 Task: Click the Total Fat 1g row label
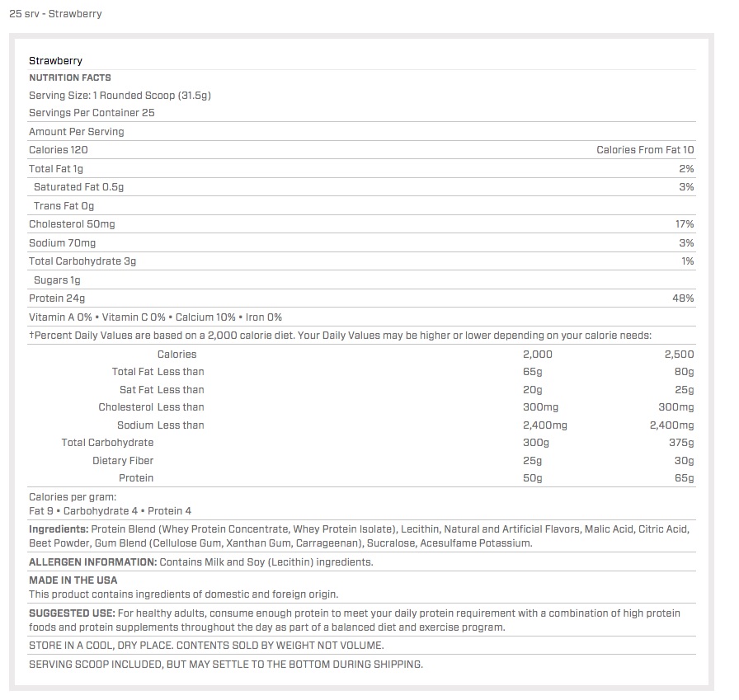tap(56, 169)
